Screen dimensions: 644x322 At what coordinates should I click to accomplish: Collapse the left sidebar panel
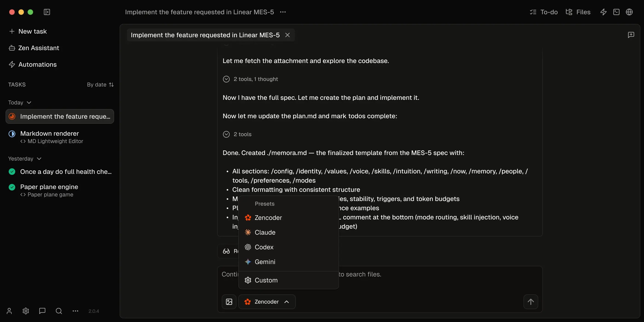[47, 12]
